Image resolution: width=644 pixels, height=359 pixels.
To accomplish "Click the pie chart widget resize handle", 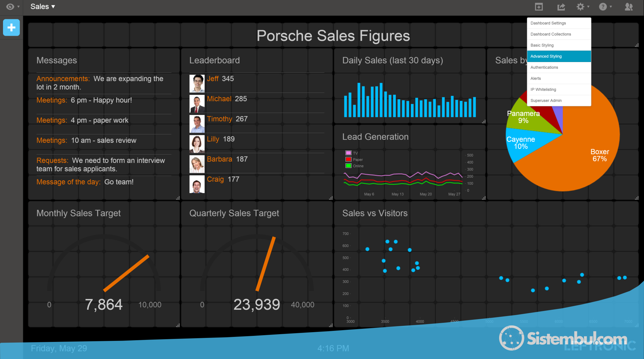I will coord(637,198).
